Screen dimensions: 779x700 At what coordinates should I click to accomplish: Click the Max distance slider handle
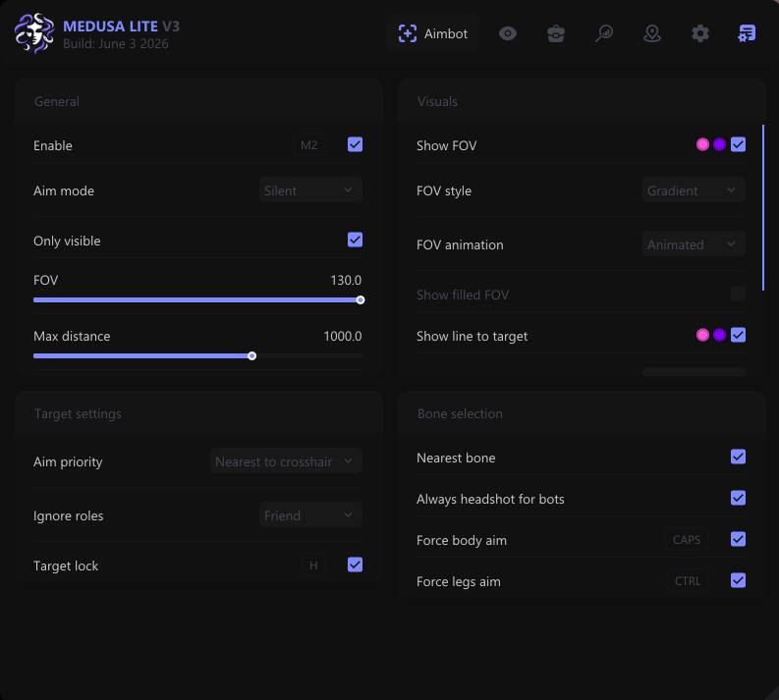[251, 356]
